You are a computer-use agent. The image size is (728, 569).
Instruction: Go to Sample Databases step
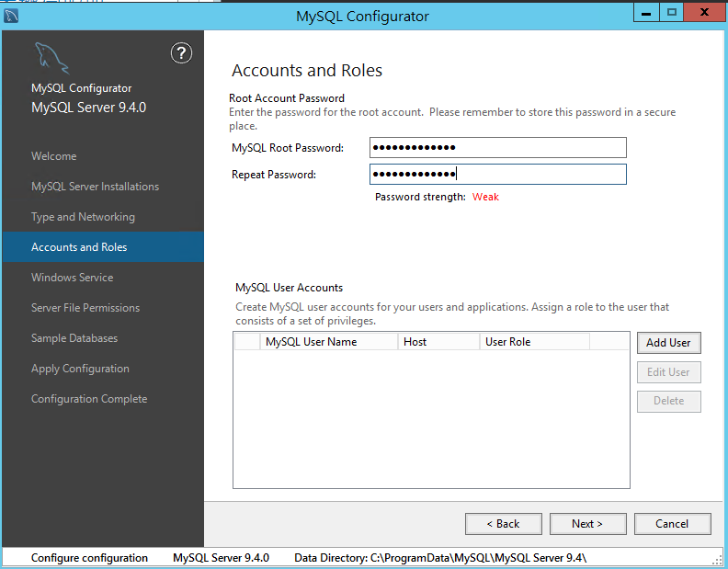[74, 338]
